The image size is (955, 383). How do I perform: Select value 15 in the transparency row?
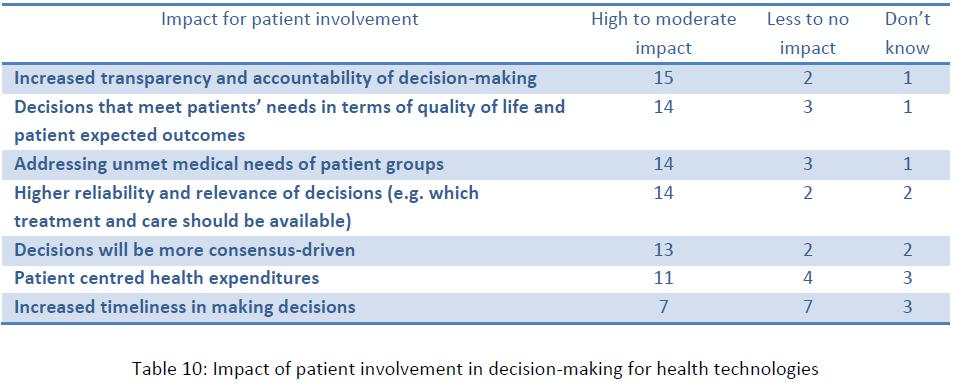pos(663,78)
